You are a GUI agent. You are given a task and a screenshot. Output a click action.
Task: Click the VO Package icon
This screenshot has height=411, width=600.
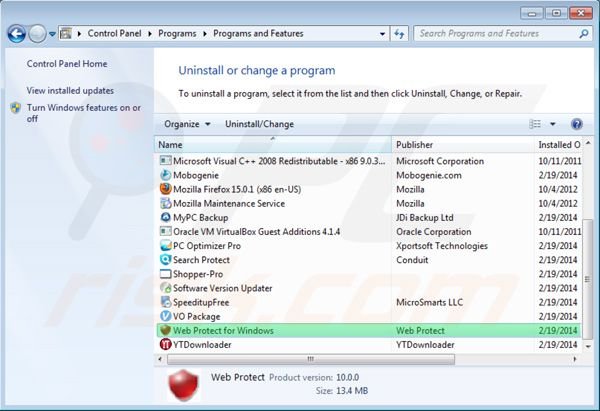click(165, 316)
